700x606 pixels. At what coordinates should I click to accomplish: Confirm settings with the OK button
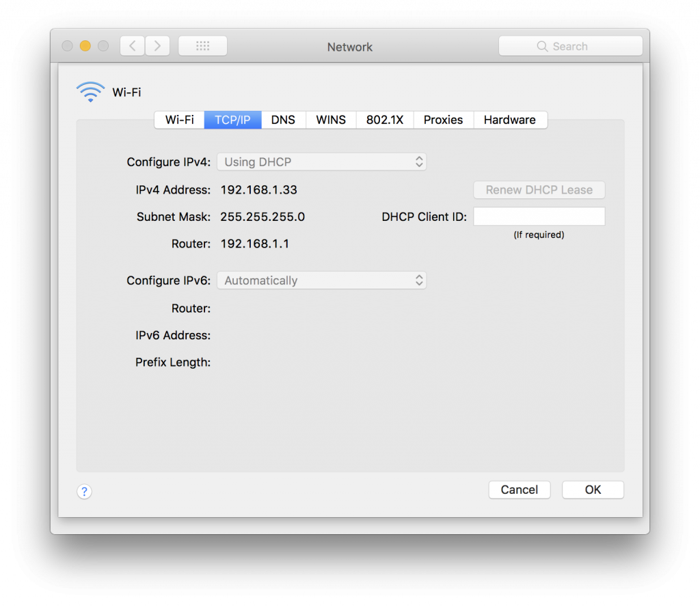pos(592,490)
